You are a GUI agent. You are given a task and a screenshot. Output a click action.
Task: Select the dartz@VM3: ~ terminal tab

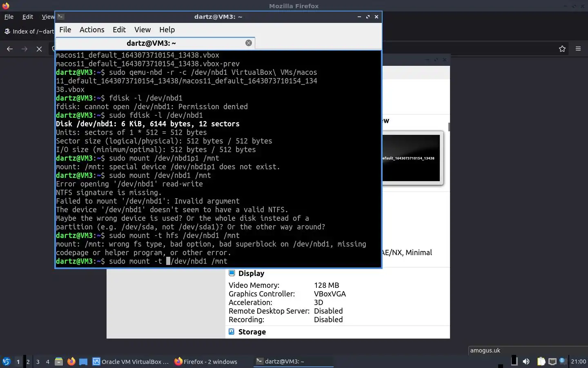pyautogui.click(x=155, y=43)
